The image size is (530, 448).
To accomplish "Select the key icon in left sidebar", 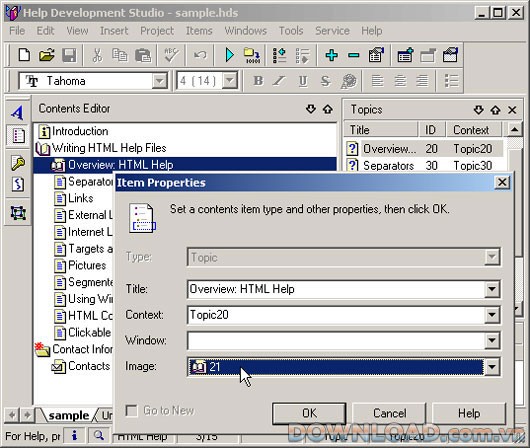I will pyautogui.click(x=18, y=163).
